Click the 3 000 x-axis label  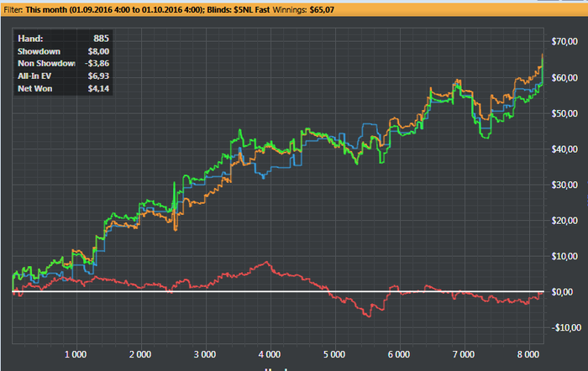point(205,354)
